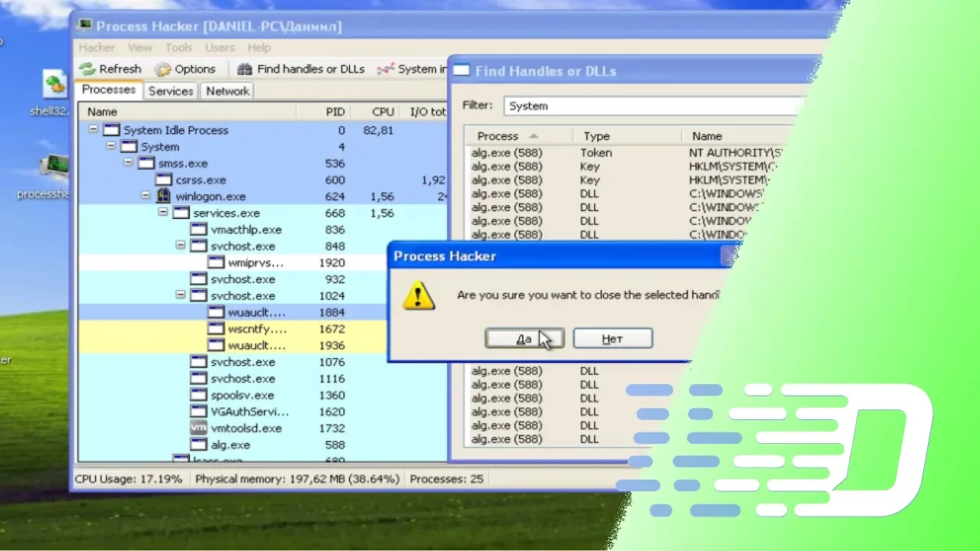The image size is (980, 551).
Task: Open Options from the toolbar
Action: click(185, 69)
